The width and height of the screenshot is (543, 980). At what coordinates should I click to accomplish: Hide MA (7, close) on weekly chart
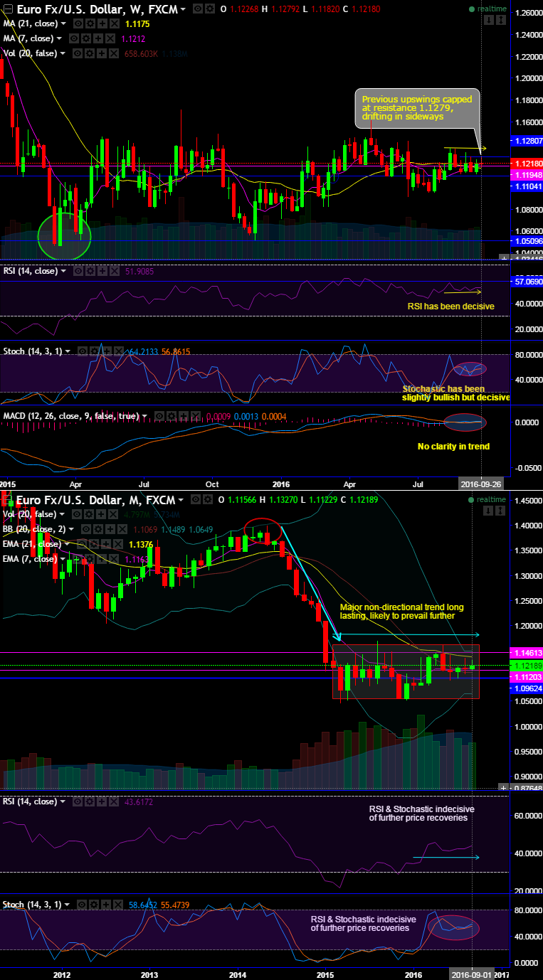coord(74,38)
